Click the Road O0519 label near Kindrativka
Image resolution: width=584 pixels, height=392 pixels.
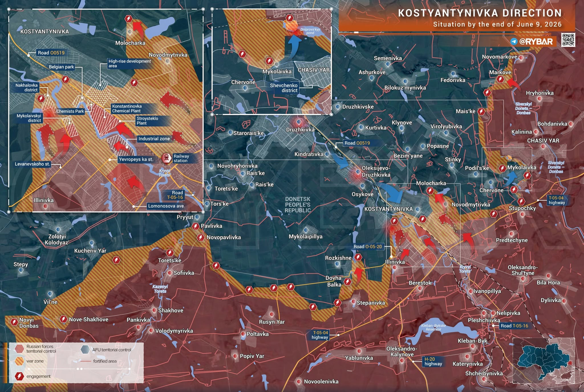click(357, 143)
